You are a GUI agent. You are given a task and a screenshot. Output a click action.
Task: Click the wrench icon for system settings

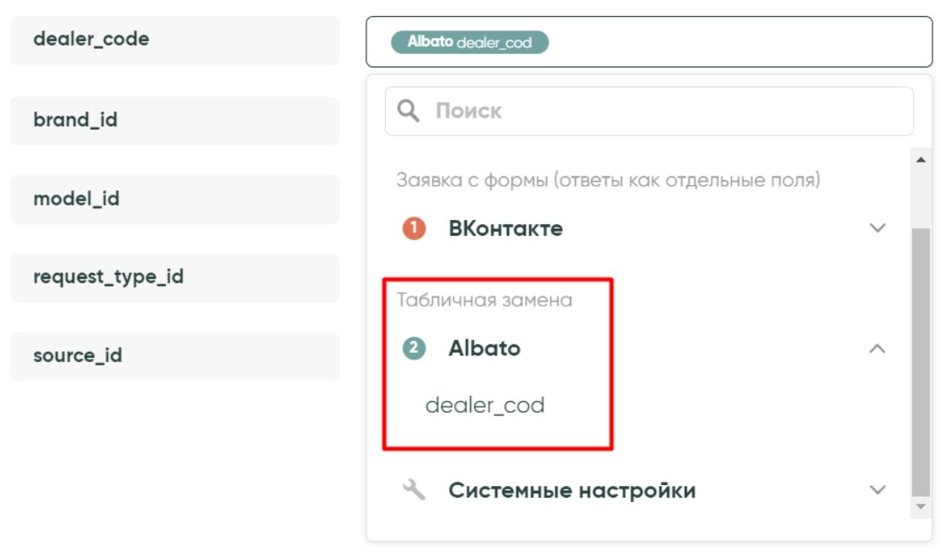[x=414, y=490]
